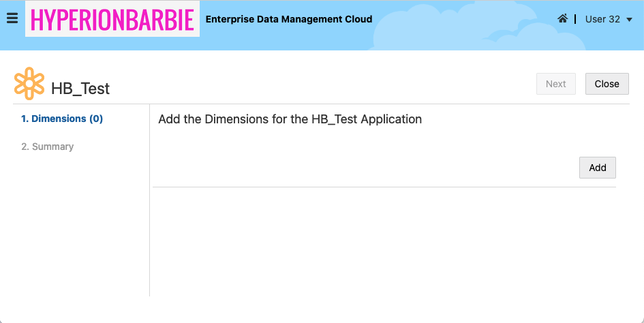Click the separator bar beside home icon
644x323 pixels.
pyautogui.click(x=574, y=19)
